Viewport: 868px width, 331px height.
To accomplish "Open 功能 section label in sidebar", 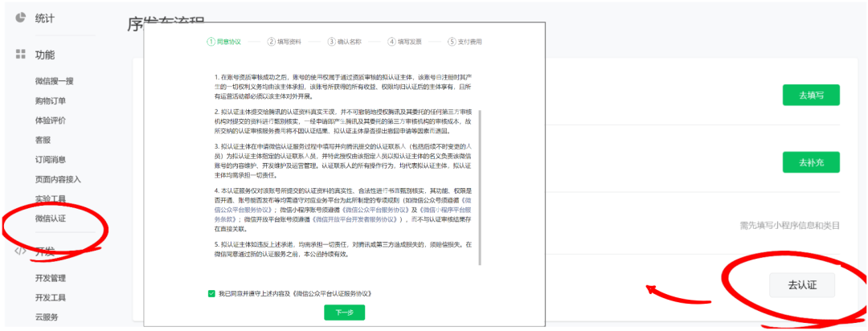I will (45, 55).
